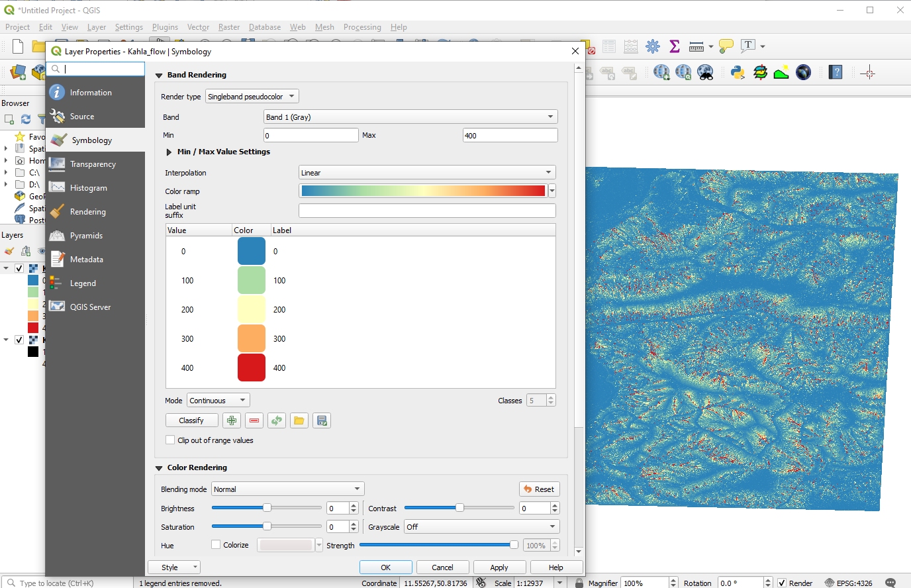Open the Processing Toolbox gear icon

[653, 46]
